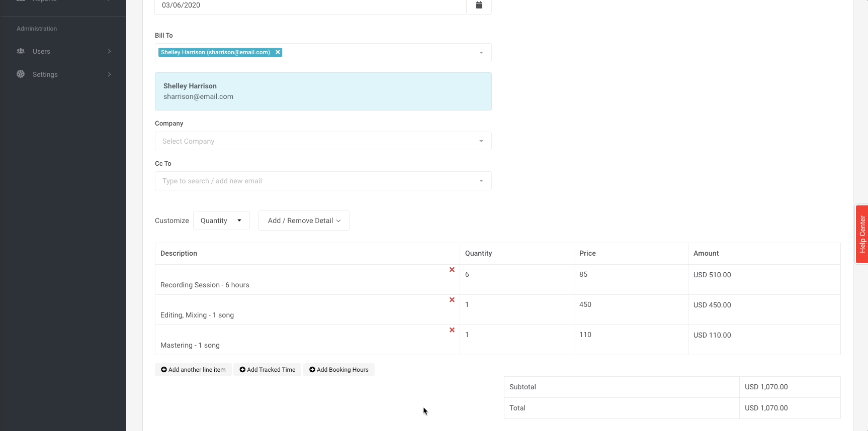
Task: Click the Users icon in sidebar
Action: pyautogui.click(x=21, y=51)
